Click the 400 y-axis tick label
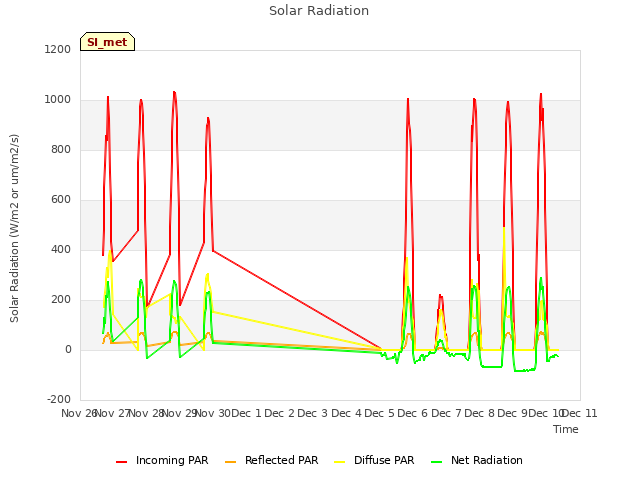The width and height of the screenshot is (640, 480). tap(61, 249)
